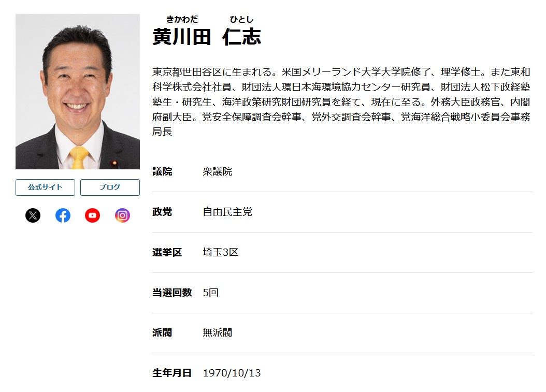Click the 政党 row label
546x392 pixels.
[162, 212]
